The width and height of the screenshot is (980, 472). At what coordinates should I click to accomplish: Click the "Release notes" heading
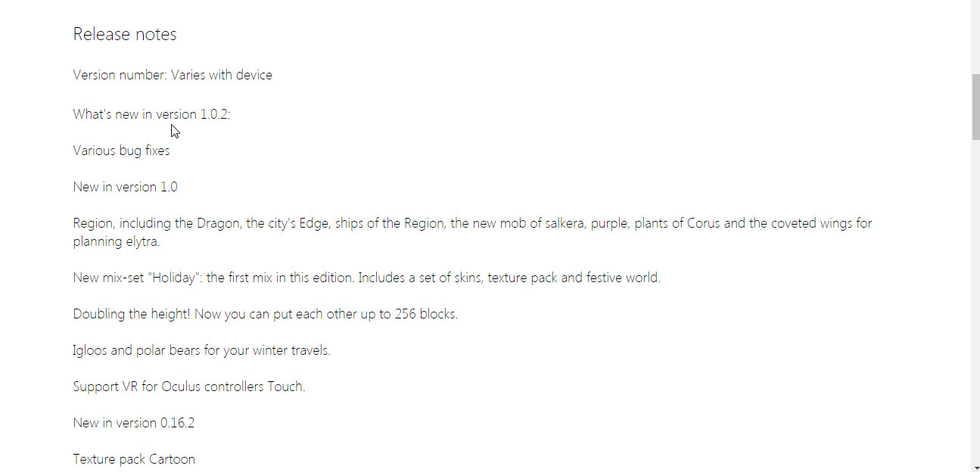coord(125,34)
